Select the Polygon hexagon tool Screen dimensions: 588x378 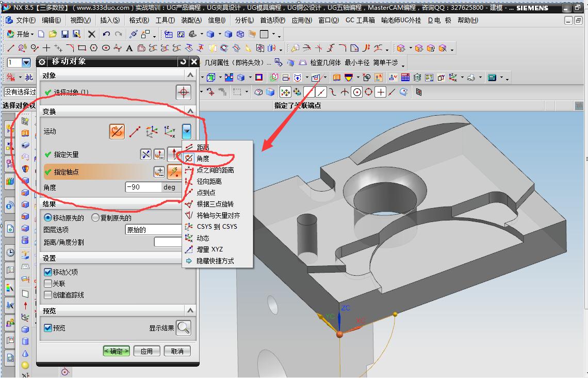coord(94,48)
